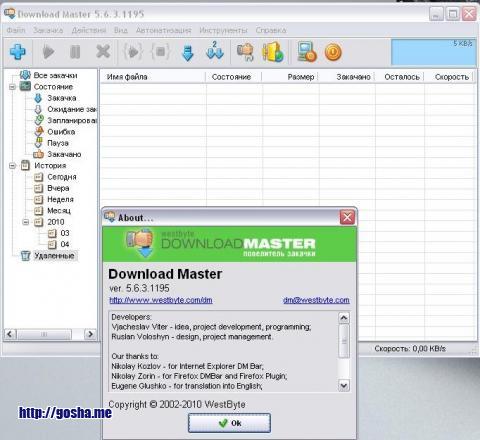The width and height of the screenshot is (480, 440).
Task: Collapse the 'История' tree branch
Action: pos(13,166)
